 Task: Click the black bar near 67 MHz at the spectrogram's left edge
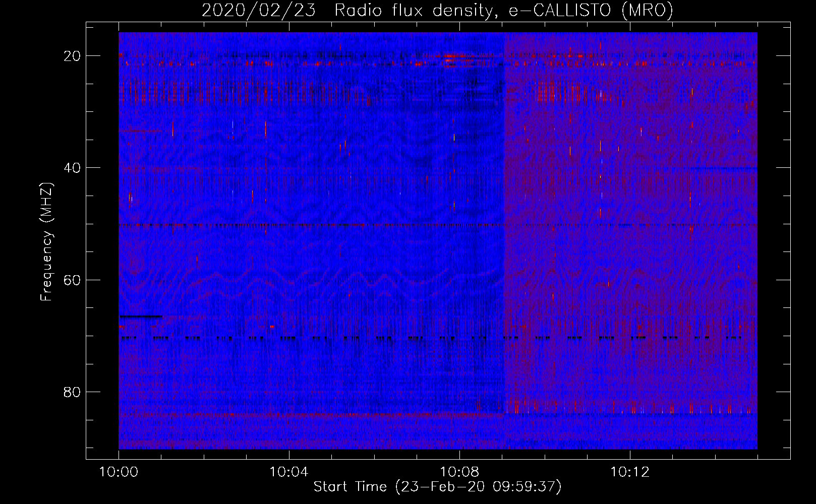click(x=141, y=317)
